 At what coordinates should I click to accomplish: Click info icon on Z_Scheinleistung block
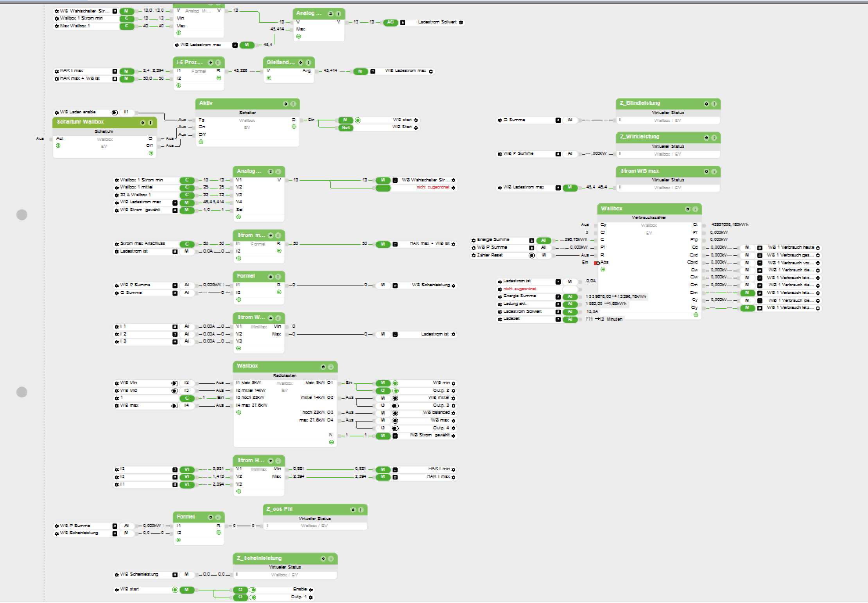[x=331, y=559]
